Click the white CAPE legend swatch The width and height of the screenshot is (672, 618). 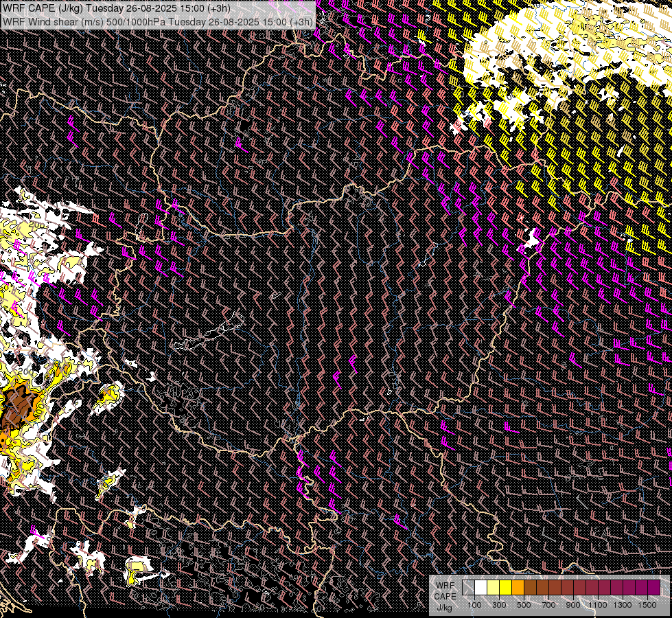481,588
